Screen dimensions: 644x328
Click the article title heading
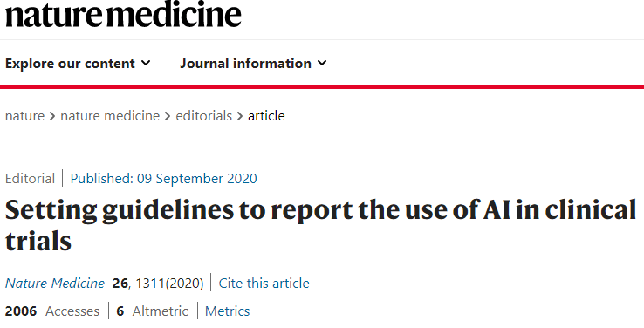(320, 225)
